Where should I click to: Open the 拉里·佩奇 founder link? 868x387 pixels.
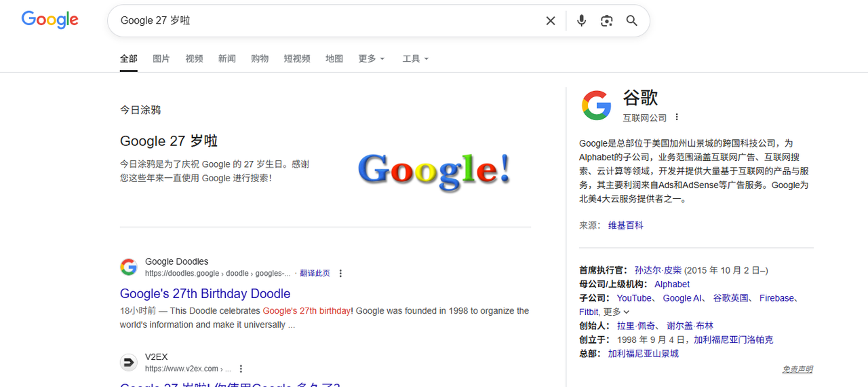tap(636, 326)
